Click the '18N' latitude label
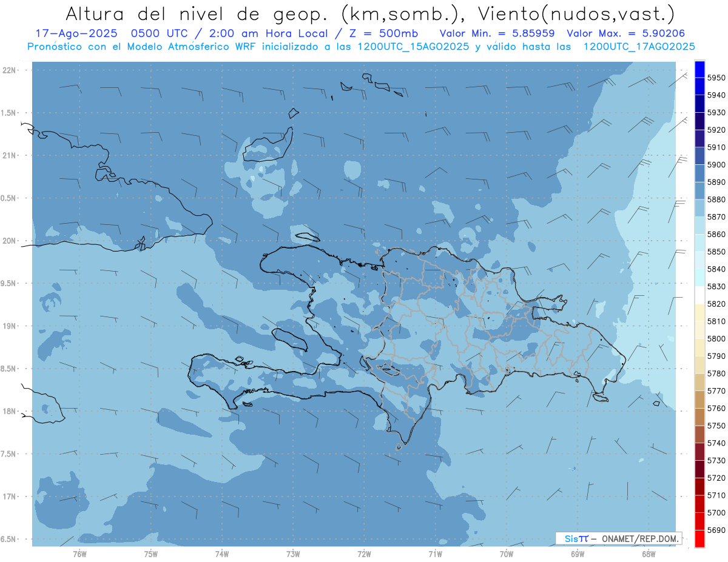Screen dimensions: 728x562 (x=9, y=411)
